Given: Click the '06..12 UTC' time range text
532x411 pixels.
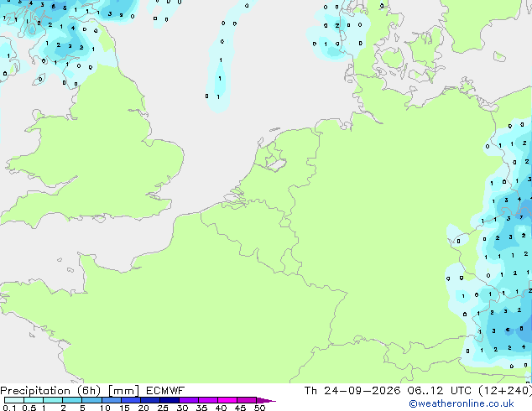Looking at the screenshot, I should [x=440, y=391].
